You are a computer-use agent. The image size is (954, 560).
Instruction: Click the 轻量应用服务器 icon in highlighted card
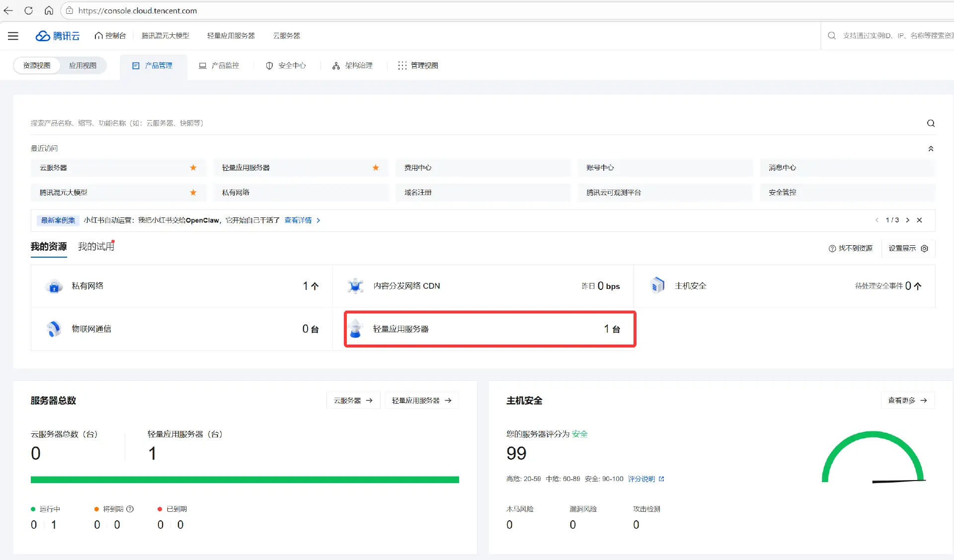pos(356,329)
